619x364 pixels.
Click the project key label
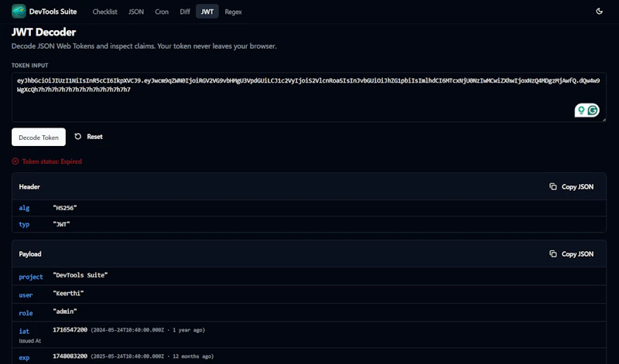tap(31, 277)
